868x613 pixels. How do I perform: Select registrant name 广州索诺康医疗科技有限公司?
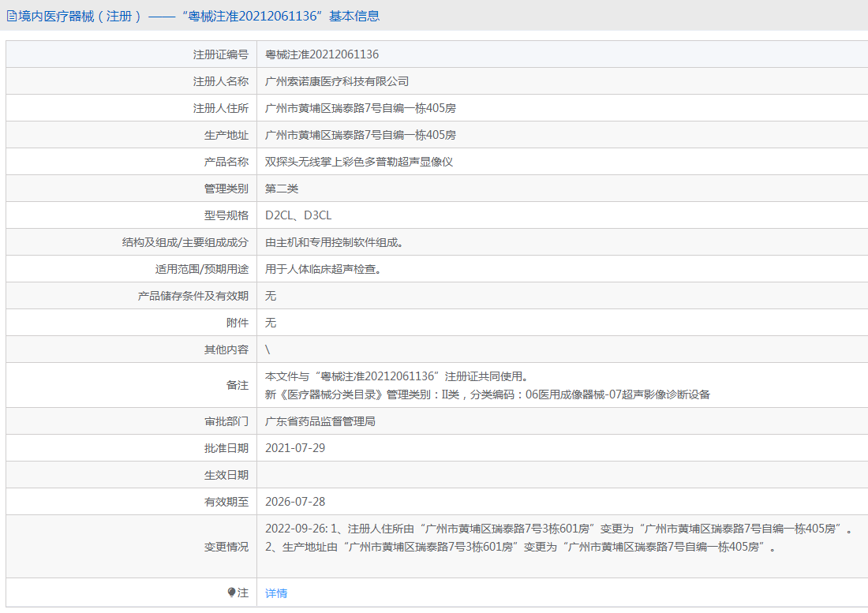tap(337, 81)
